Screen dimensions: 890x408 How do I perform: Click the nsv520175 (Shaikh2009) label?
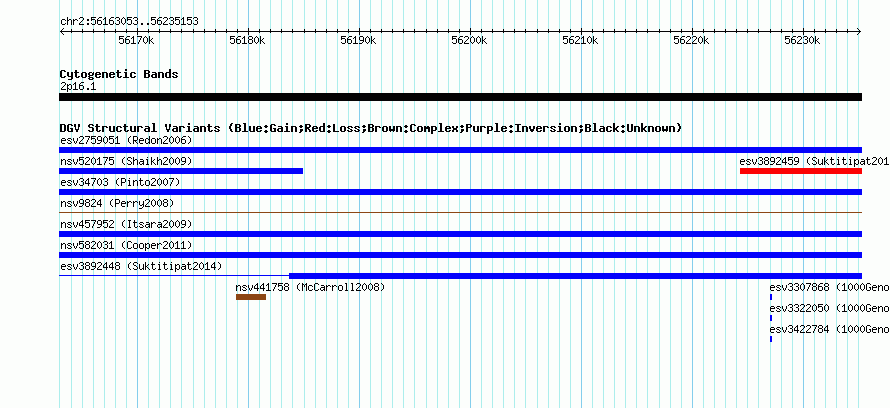point(126,161)
